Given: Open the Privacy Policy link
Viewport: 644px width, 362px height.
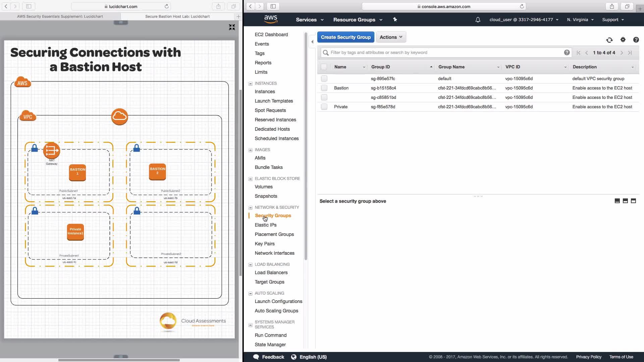Looking at the screenshot, I should click(588, 357).
